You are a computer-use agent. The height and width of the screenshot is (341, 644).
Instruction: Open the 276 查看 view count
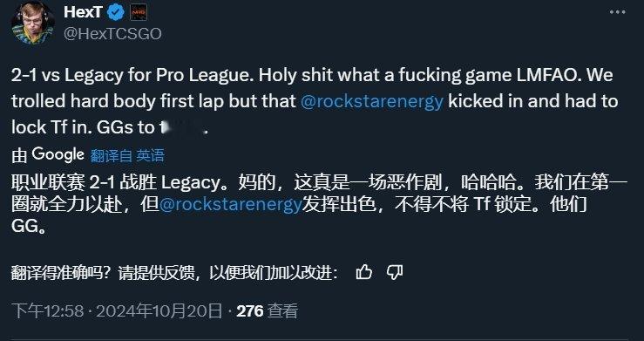click(x=267, y=311)
